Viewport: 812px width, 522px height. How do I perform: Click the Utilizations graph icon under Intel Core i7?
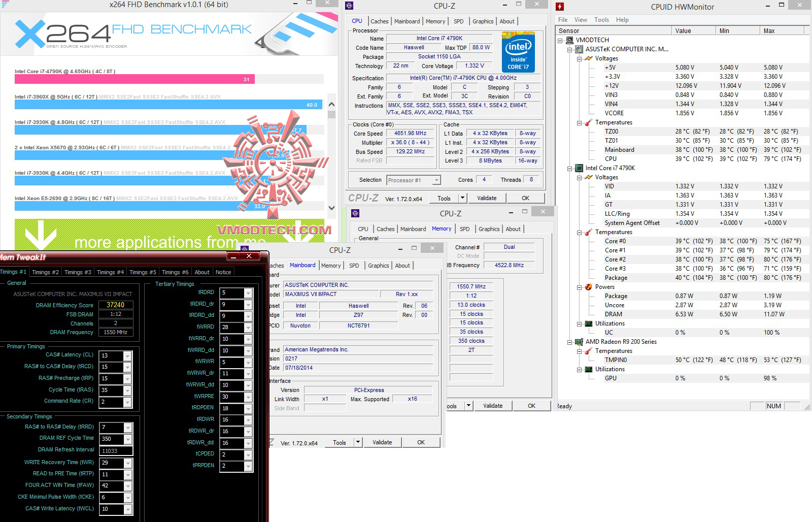[589, 323]
